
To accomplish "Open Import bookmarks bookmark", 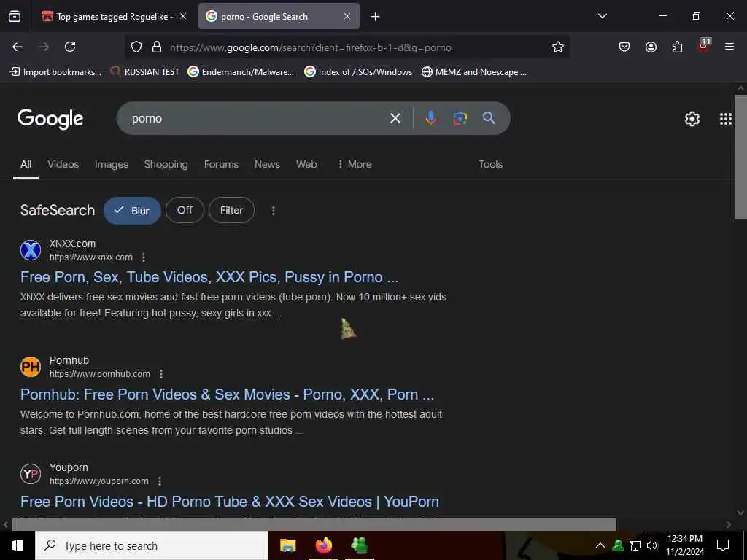I will [x=56, y=72].
